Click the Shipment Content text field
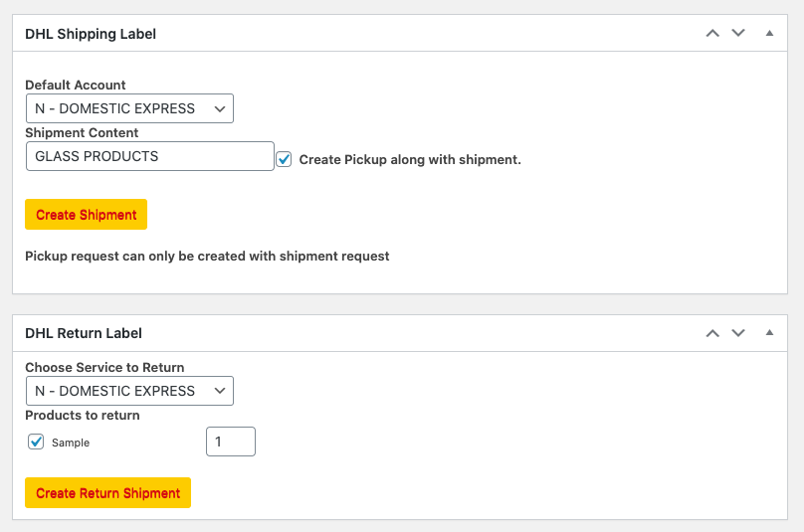The image size is (804, 532). pyautogui.click(x=149, y=156)
